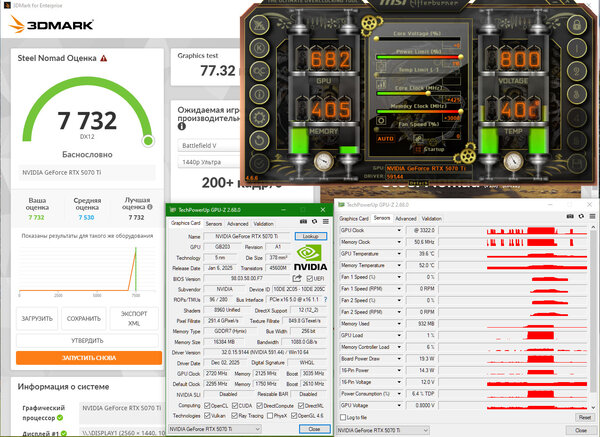600x437 pixels.
Task: Open hamburger menu in GPU-Z Sensors window
Action: coord(592,216)
